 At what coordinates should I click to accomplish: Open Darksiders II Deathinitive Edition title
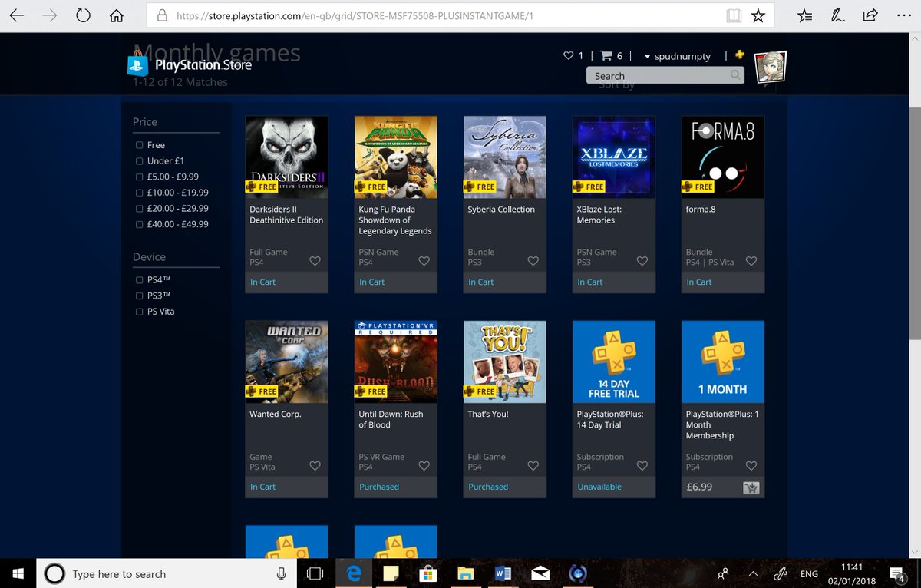pyautogui.click(x=286, y=215)
